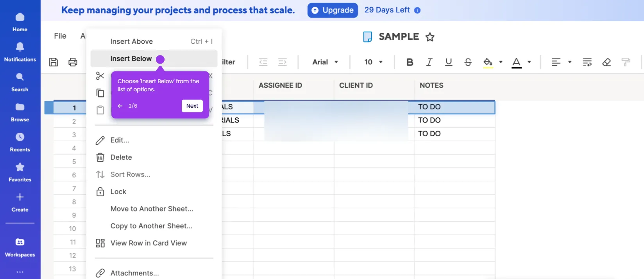Go to Home in sidebar
The width and height of the screenshot is (644, 279).
pyautogui.click(x=20, y=22)
